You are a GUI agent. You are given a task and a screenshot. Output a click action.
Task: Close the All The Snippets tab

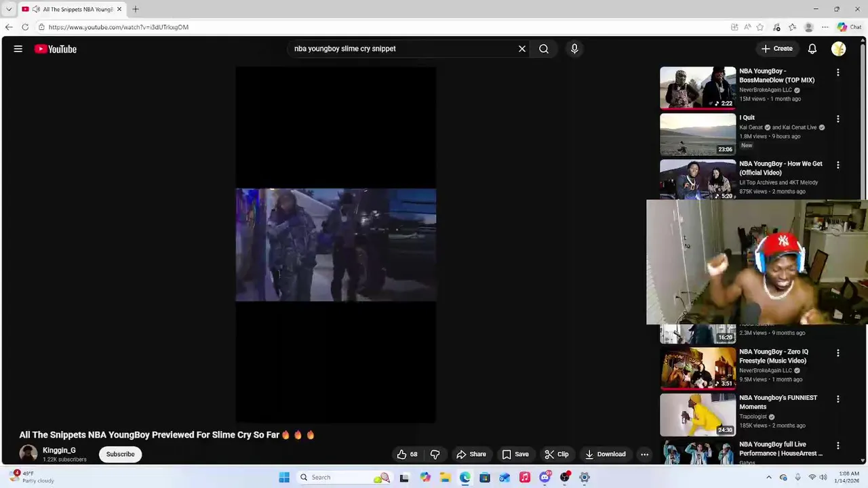coord(119,9)
